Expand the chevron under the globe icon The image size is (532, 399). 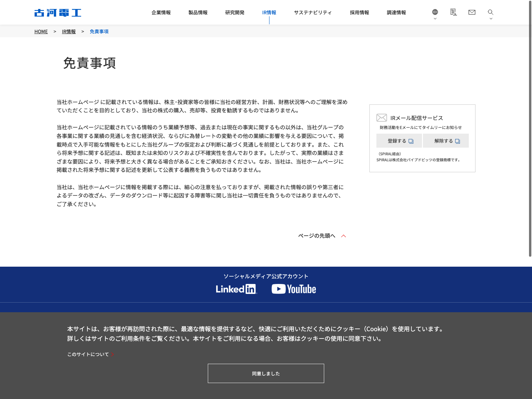(x=435, y=19)
